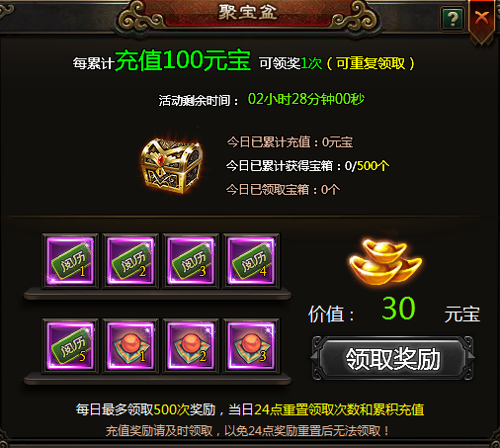The height and width of the screenshot is (448, 500).
Task: Choose the red orb item numbered 3
Action: (251, 346)
